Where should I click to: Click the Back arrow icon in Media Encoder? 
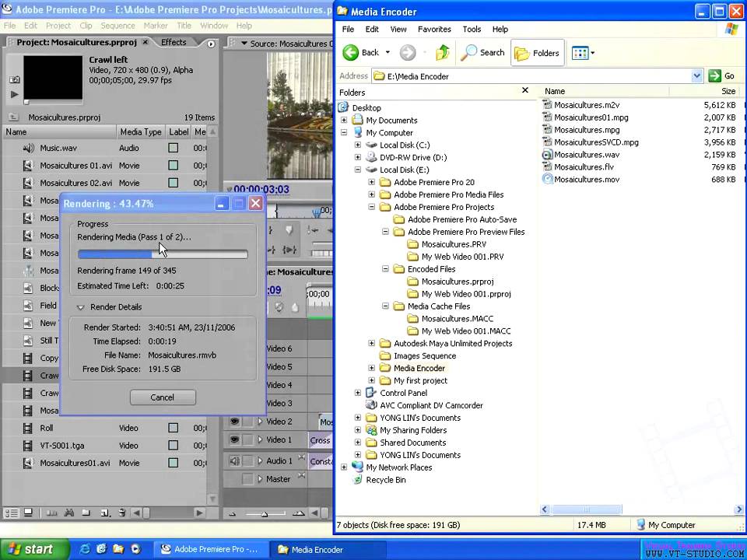351,52
